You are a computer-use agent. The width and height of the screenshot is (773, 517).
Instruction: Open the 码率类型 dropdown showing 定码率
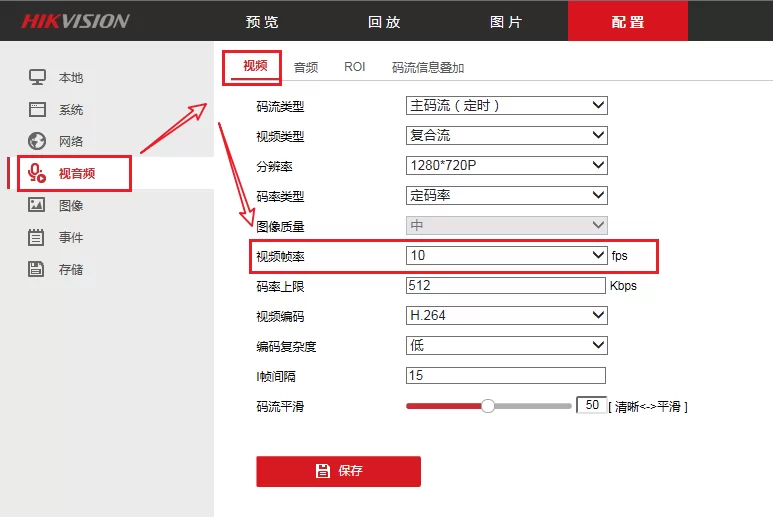pyautogui.click(x=506, y=195)
